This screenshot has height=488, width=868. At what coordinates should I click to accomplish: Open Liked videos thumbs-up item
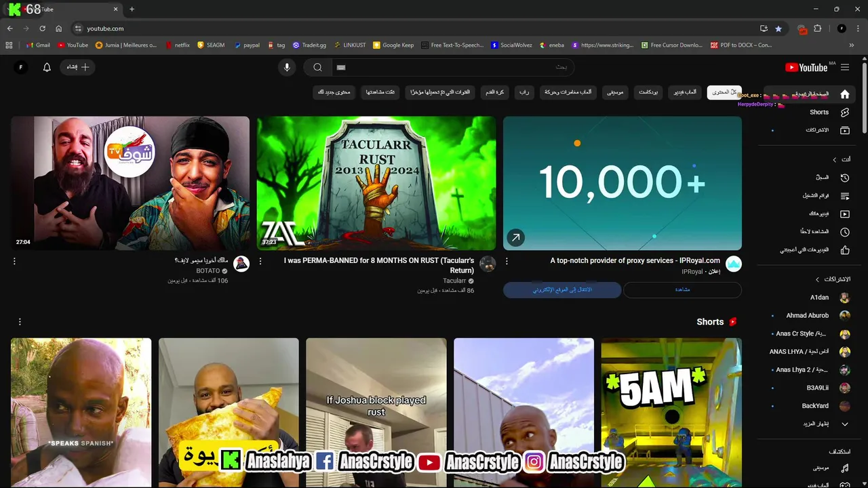(x=809, y=250)
